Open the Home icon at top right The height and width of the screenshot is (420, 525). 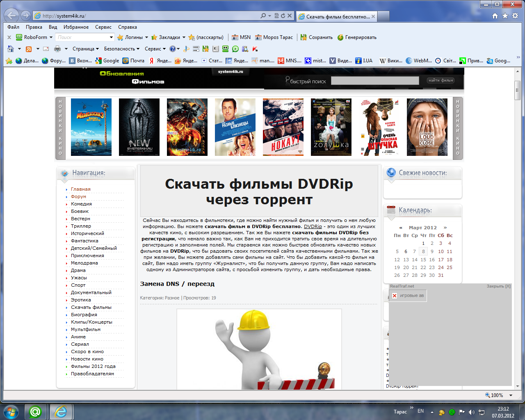pyautogui.click(x=495, y=16)
